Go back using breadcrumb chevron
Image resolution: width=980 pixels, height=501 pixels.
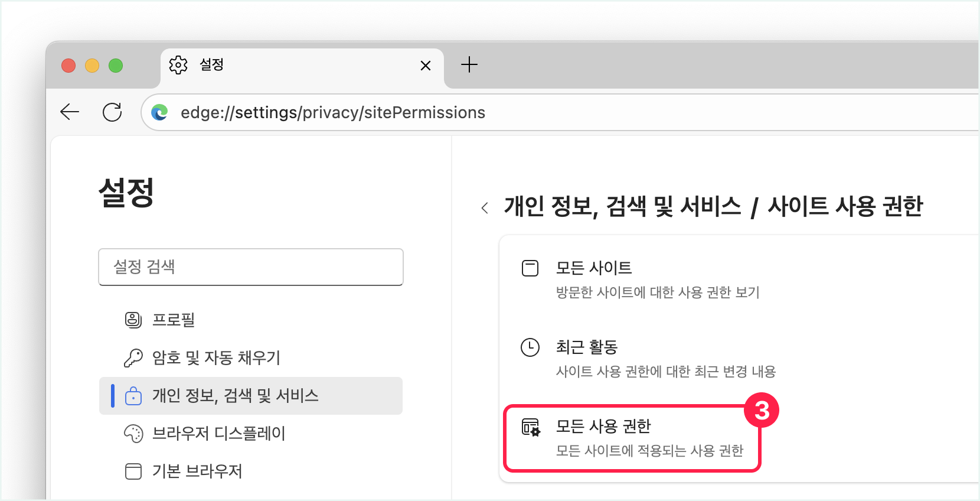[485, 208]
